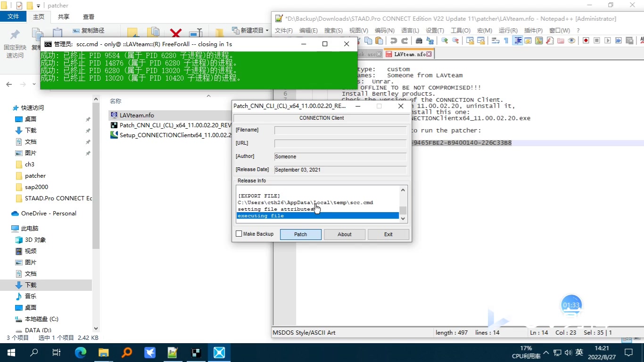Screen dimensions: 644x362
Task: Expand 新建项目 dropdown in Explorer ribbon
Action: (267, 30)
